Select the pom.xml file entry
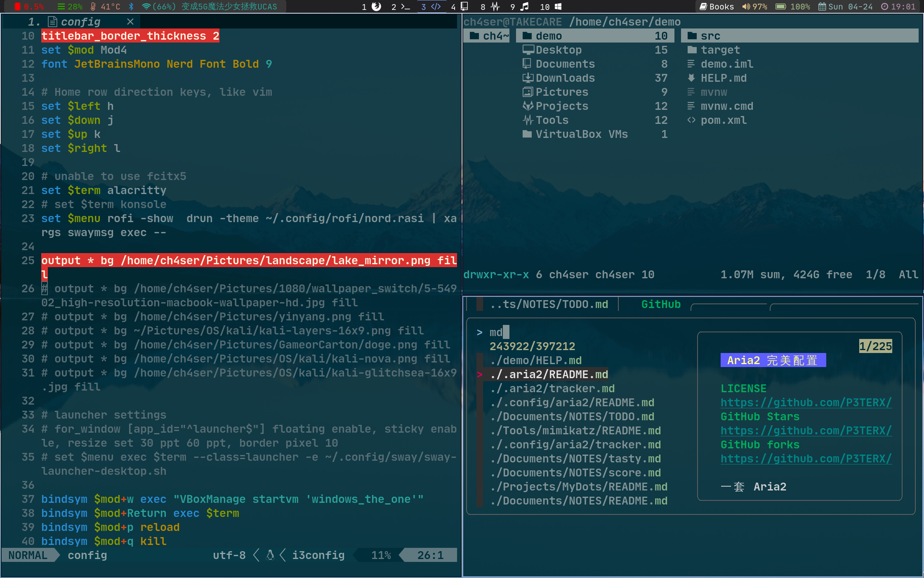This screenshot has height=578, width=924. coord(723,120)
